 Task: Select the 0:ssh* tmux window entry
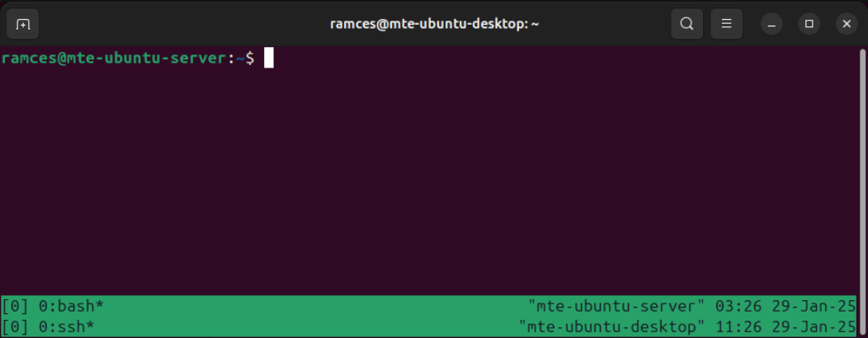click(67, 326)
